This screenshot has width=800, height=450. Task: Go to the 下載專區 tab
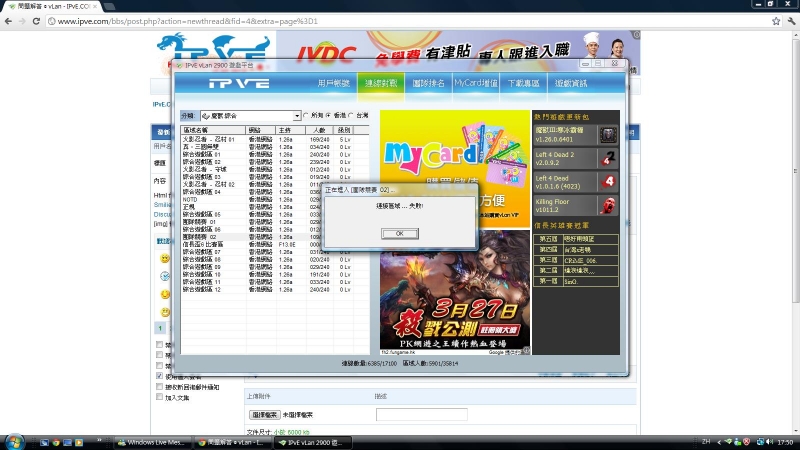523,83
